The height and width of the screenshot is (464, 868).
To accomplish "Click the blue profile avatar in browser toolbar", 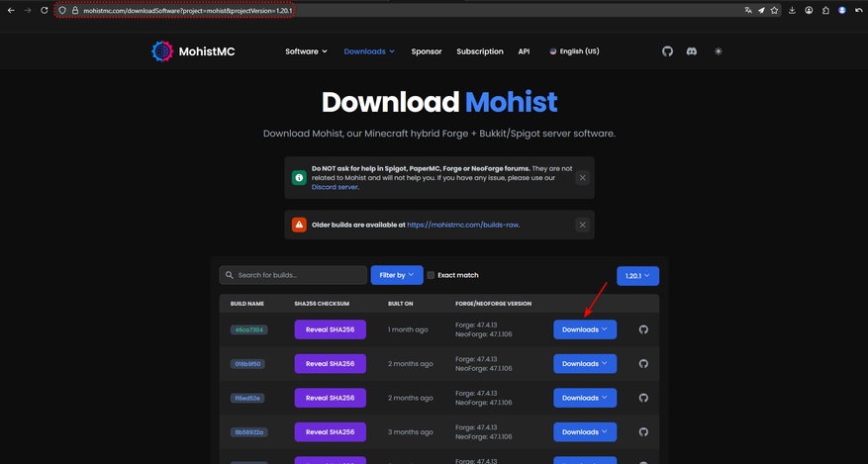I will [x=842, y=11].
